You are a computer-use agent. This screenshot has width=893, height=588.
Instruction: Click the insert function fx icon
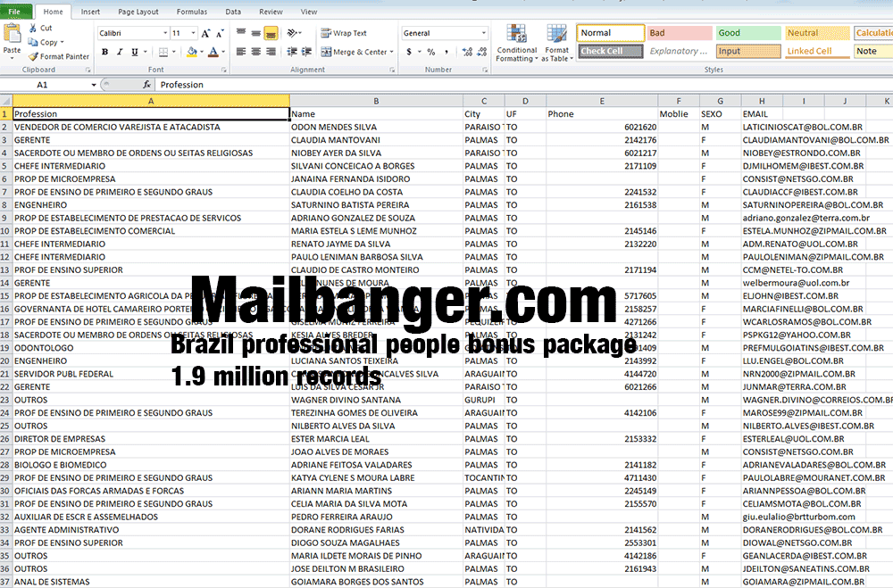point(146,85)
